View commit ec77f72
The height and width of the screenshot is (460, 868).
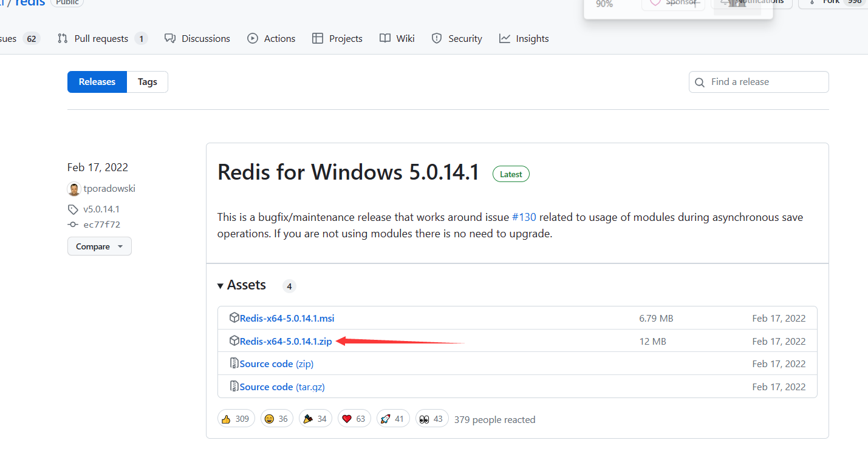(x=102, y=225)
